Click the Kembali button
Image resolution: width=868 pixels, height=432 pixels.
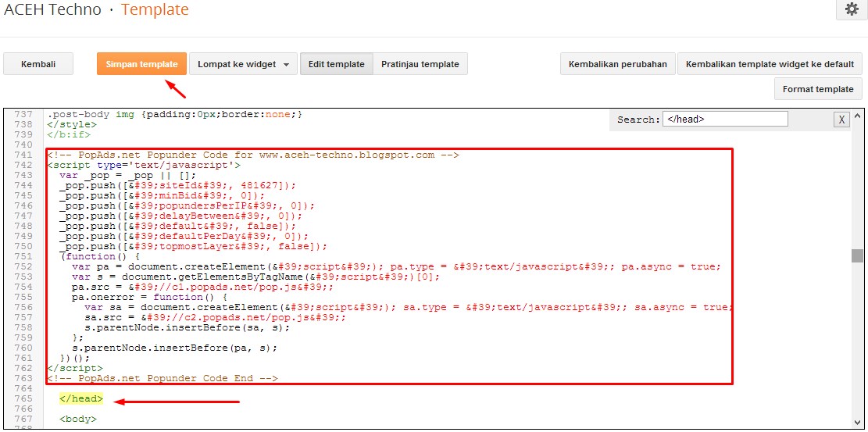point(38,64)
